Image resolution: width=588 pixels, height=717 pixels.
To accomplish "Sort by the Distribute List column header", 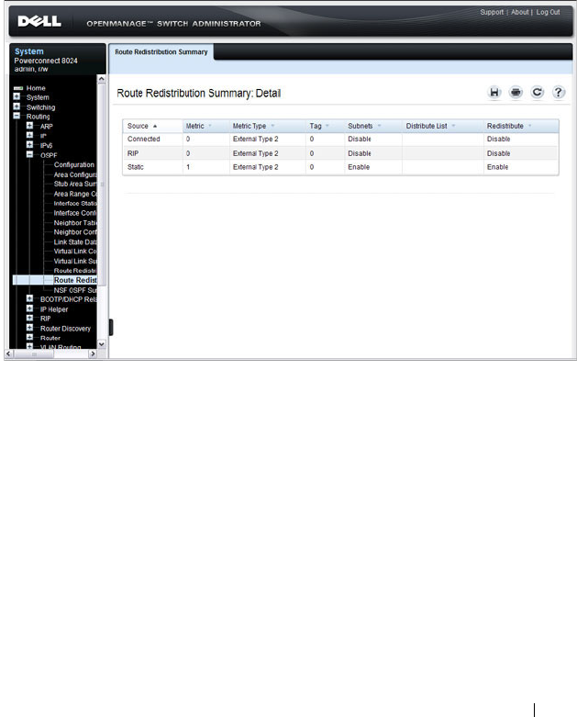I will point(443,126).
